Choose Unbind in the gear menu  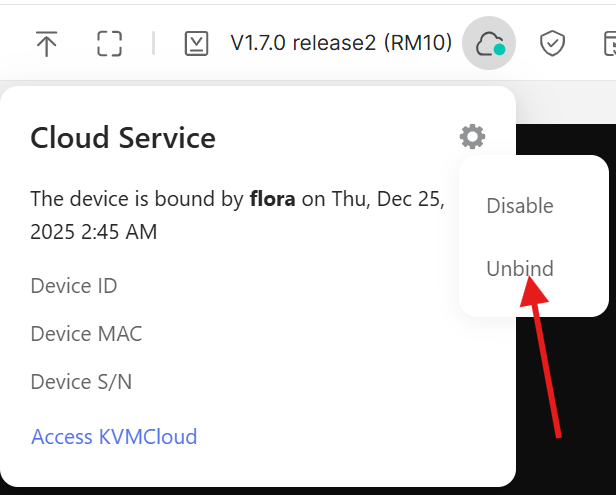click(519, 268)
